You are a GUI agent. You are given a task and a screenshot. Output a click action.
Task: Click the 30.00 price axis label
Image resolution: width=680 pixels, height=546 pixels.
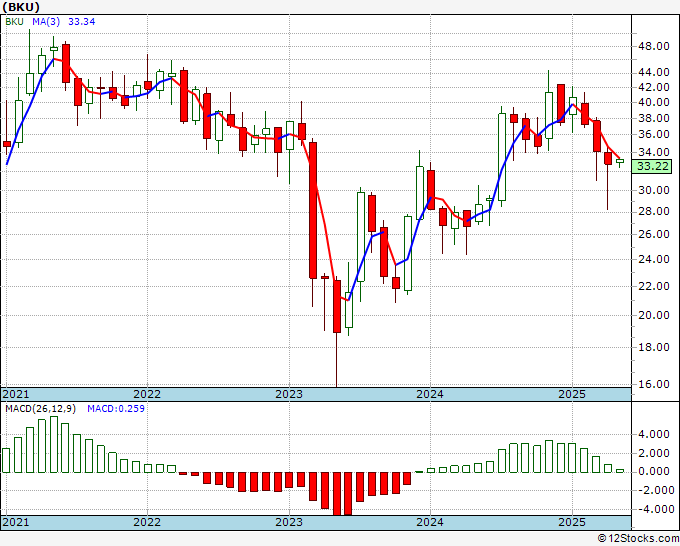654,190
